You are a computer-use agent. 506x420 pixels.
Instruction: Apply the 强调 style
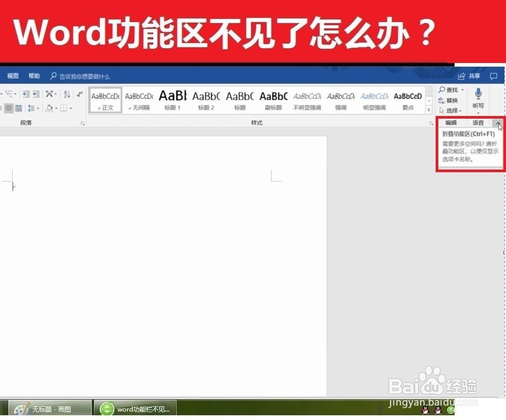(341, 100)
